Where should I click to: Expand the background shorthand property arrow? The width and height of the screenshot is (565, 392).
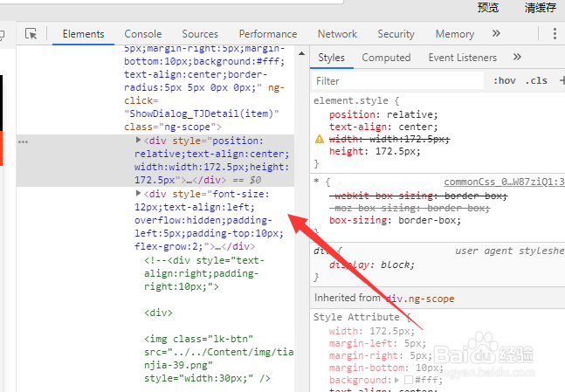coord(396,380)
